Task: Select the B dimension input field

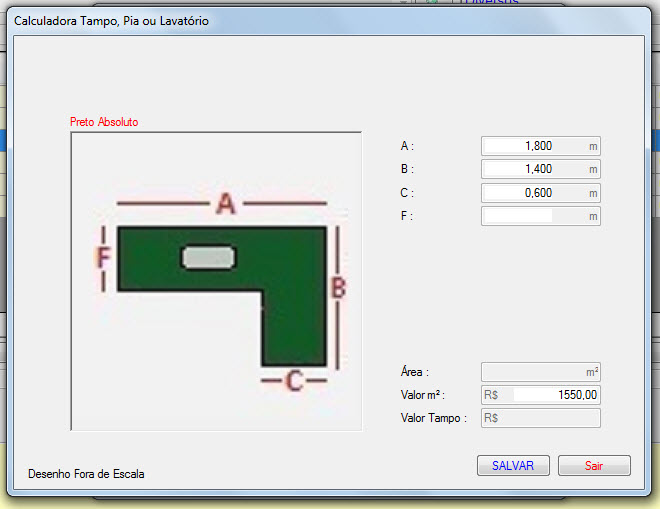Action: [x=540, y=169]
